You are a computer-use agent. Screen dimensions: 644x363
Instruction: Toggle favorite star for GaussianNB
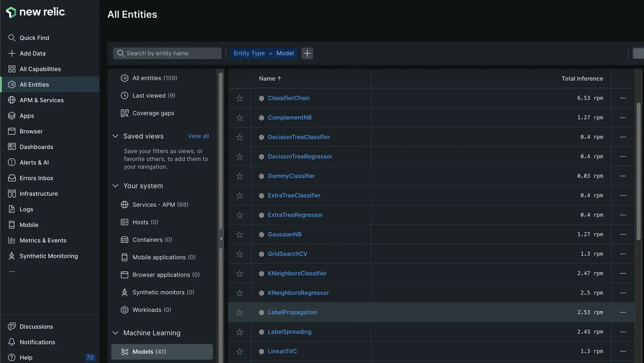239,235
